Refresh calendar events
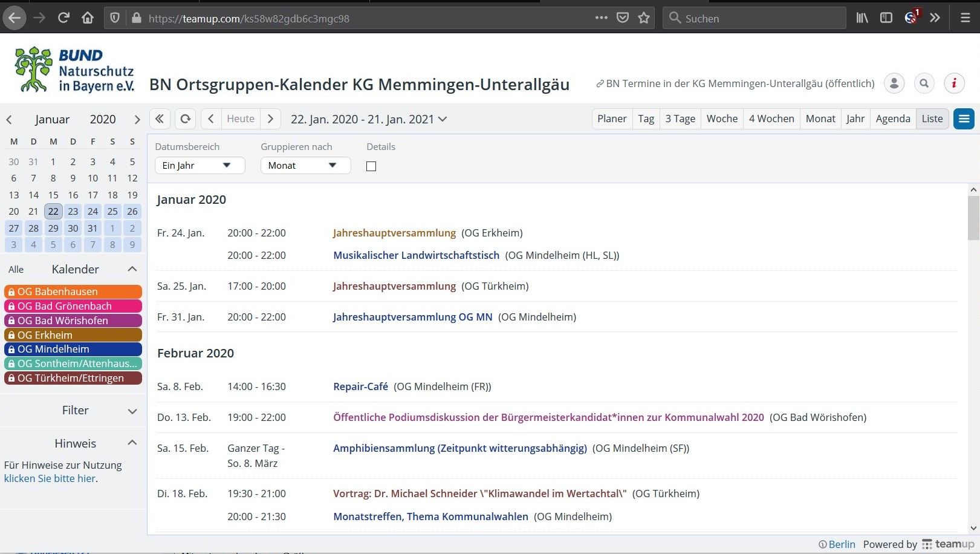This screenshot has width=980, height=554. [x=186, y=119]
